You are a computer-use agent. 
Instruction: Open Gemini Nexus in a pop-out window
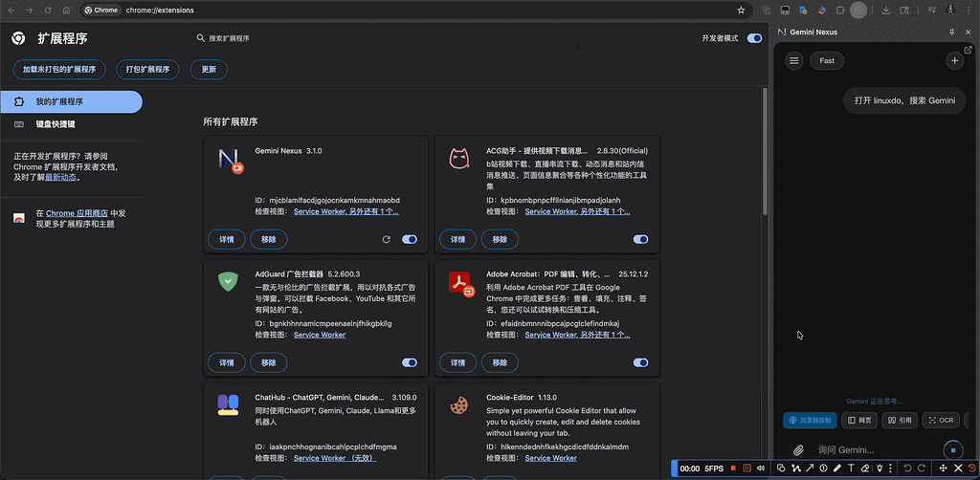coord(969,50)
